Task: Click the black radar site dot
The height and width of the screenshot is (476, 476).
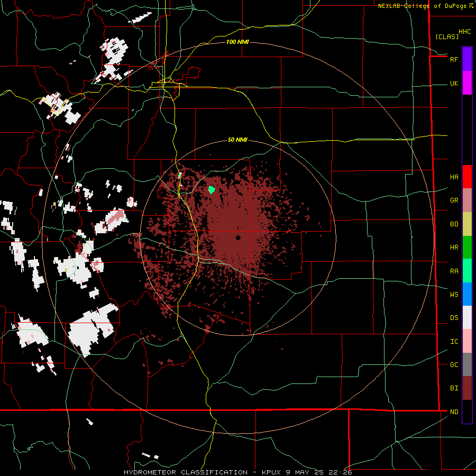Action: pos(238,237)
